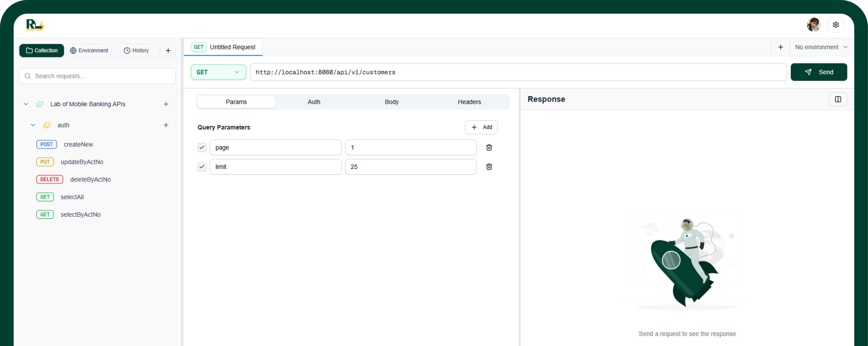The image size is (868, 346).
Task: Select the Untitled Request tab
Action: (x=223, y=47)
